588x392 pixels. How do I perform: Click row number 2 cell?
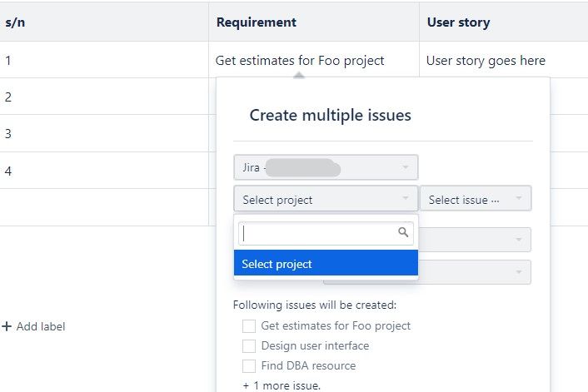point(104,97)
